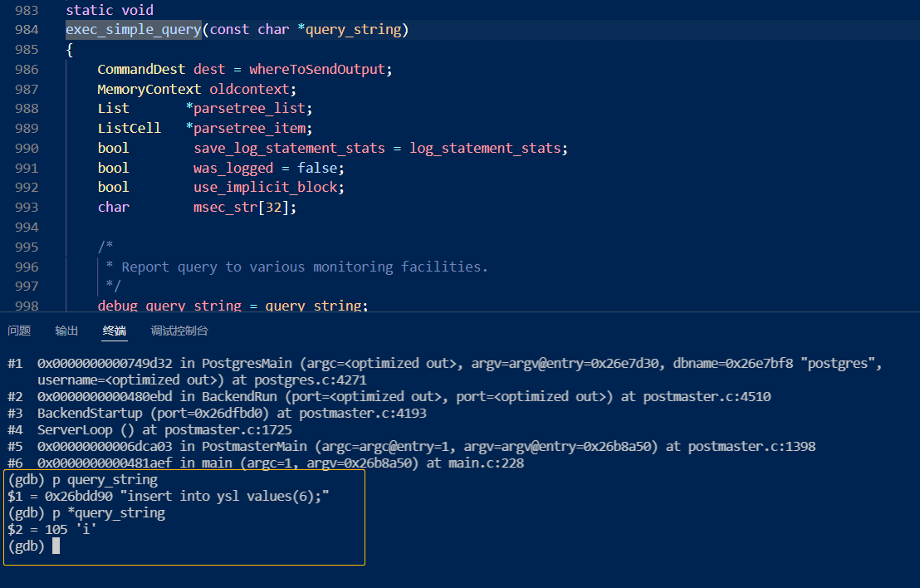
Task: Click the #2 BackendRun stack frame
Action: (x=389, y=397)
